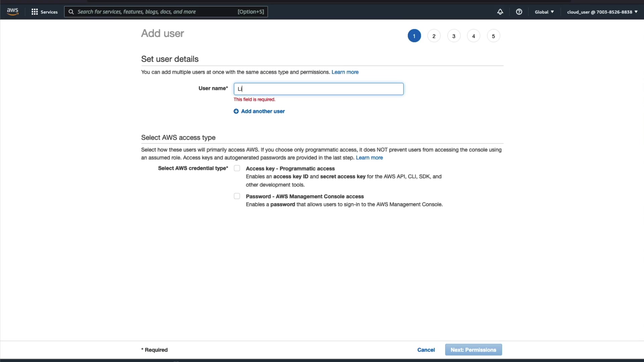Open the notifications bell icon
This screenshot has height=362, width=644.
tap(500, 12)
